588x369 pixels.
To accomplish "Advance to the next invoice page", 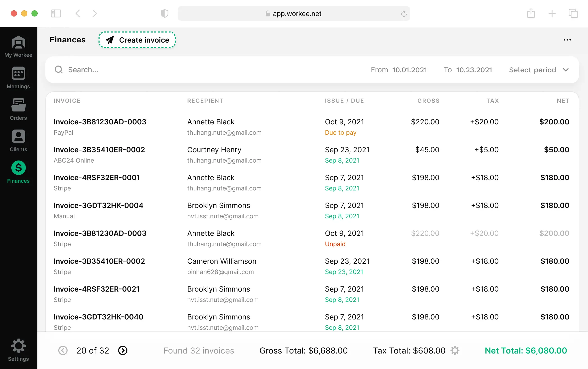I will 123,350.
